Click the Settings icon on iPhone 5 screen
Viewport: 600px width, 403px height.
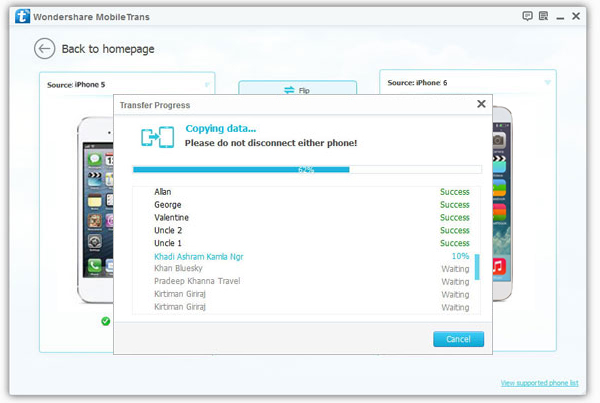95,241
